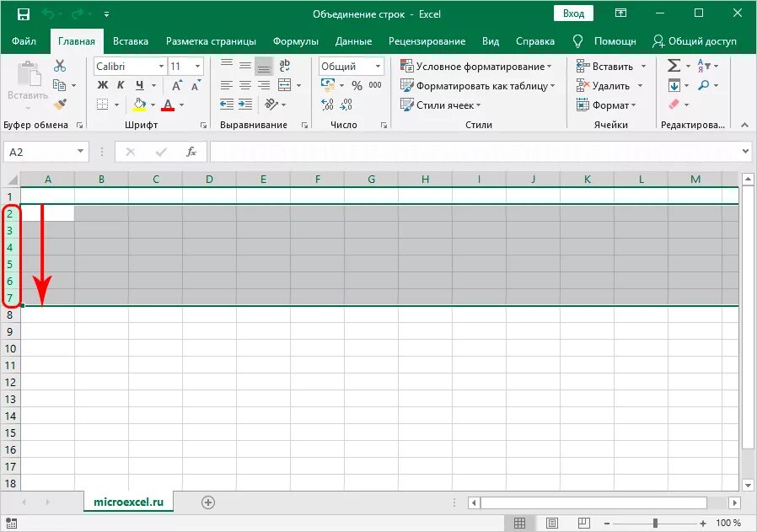757x532 pixels.
Task: Switch to the Разметка страницы tab
Action: [x=211, y=41]
